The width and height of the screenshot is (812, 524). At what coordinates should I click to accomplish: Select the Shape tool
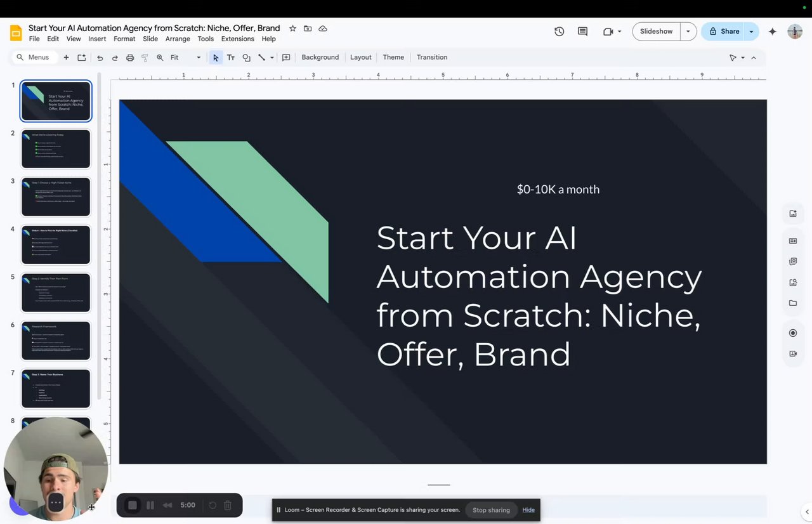[x=246, y=58]
